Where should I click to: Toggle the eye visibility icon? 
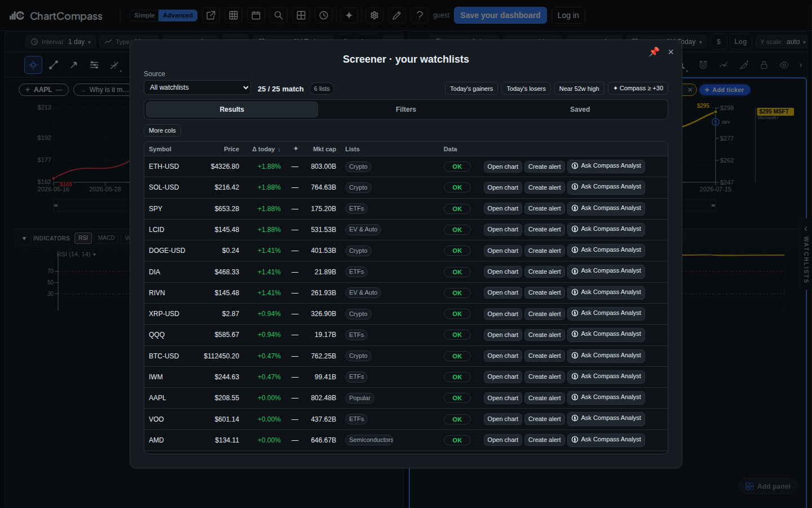pos(784,65)
